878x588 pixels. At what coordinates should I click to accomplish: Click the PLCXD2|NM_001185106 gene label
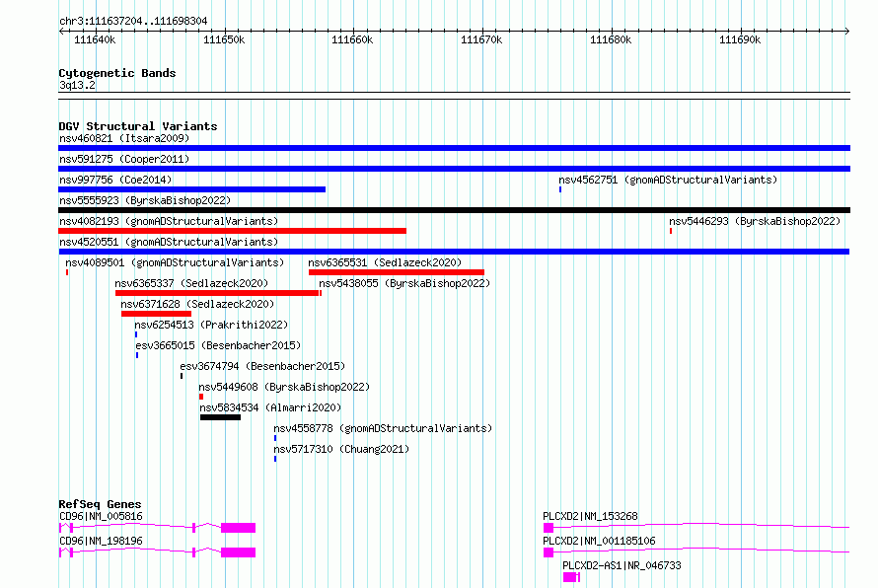599,541
